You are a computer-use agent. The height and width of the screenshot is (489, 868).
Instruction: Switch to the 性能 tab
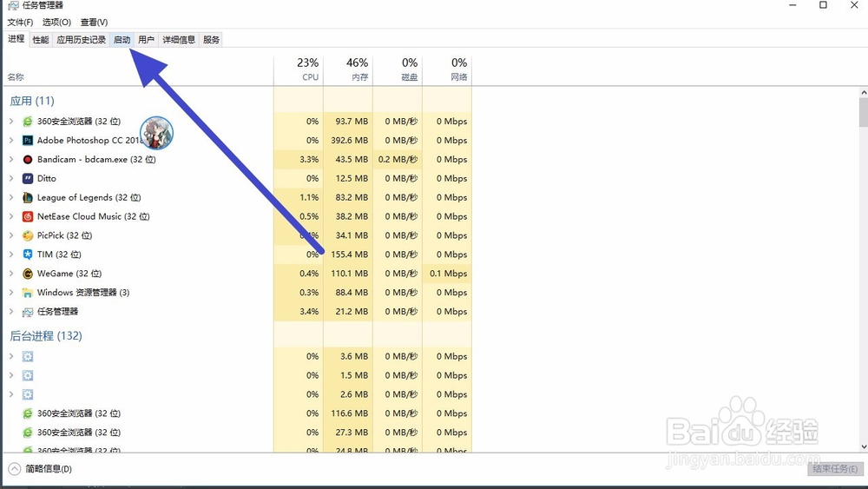tap(41, 39)
